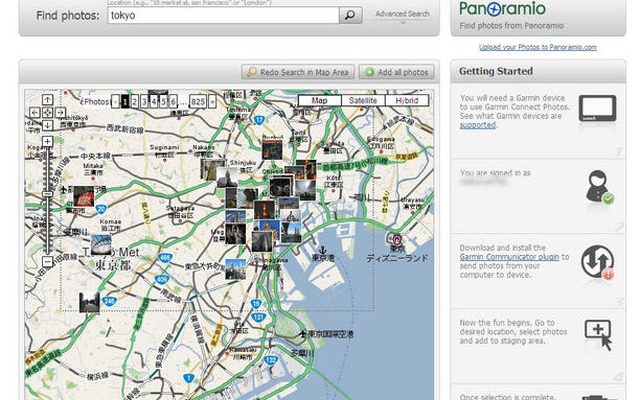Image resolution: width=640 pixels, height=400 pixels.
Task: Click the Getting Started heading
Action: pyautogui.click(x=496, y=71)
